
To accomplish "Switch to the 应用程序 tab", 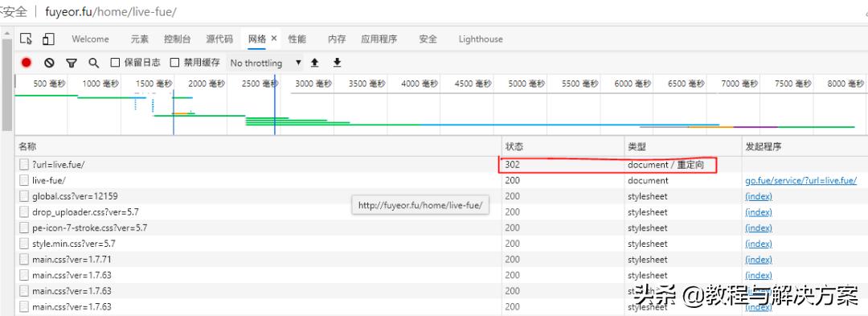I will [x=379, y=39].
